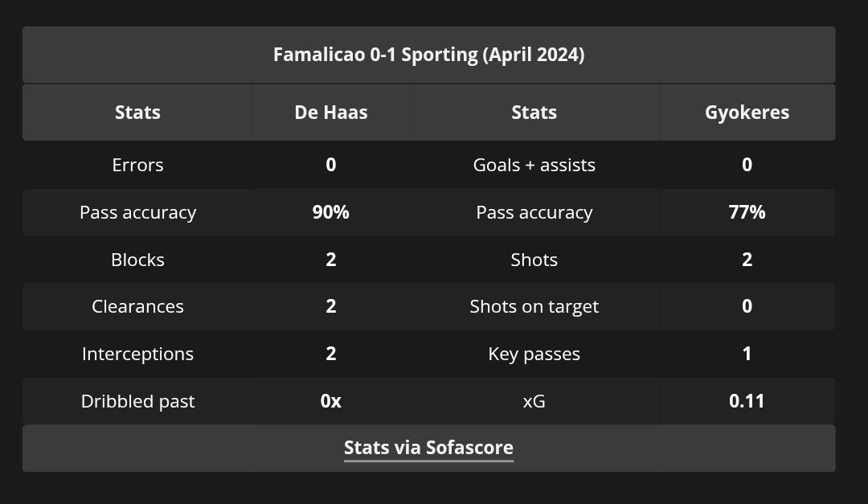The image size is (868, 504).
Task: Select the Gyokeres column header
Action: pos(747,113)
